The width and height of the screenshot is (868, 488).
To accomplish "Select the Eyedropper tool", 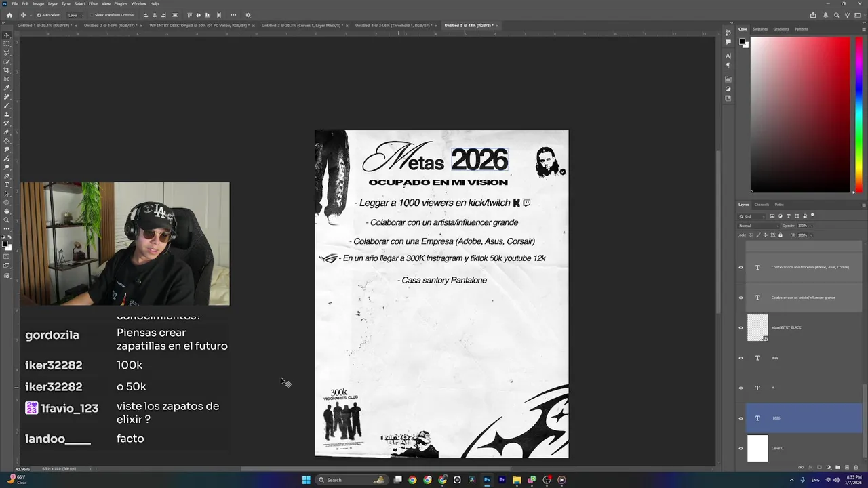I will point(7,87).
